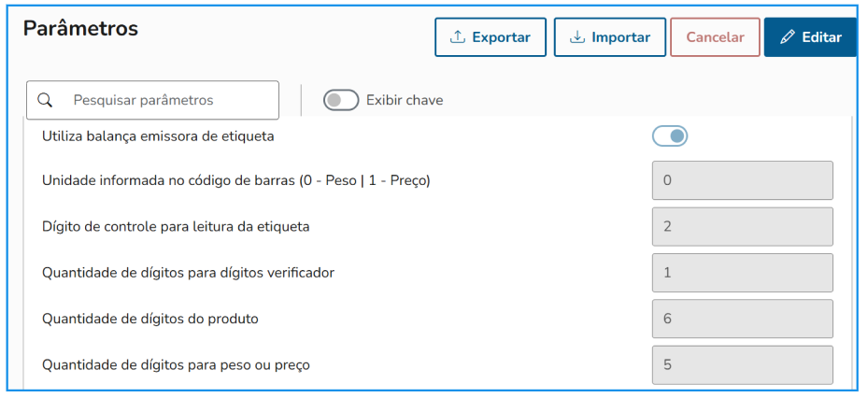Click the Unidade informada no código field
Image resolution: width=868 pixels, height=398 pixels.
point(742,180)
